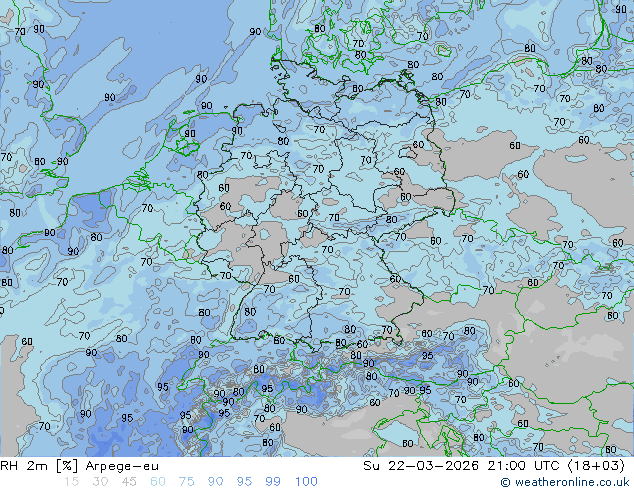Click the 'Su 22-03-2026 21:00 UTC (18+03)' timestamp
634x490 pixels.
494,466
